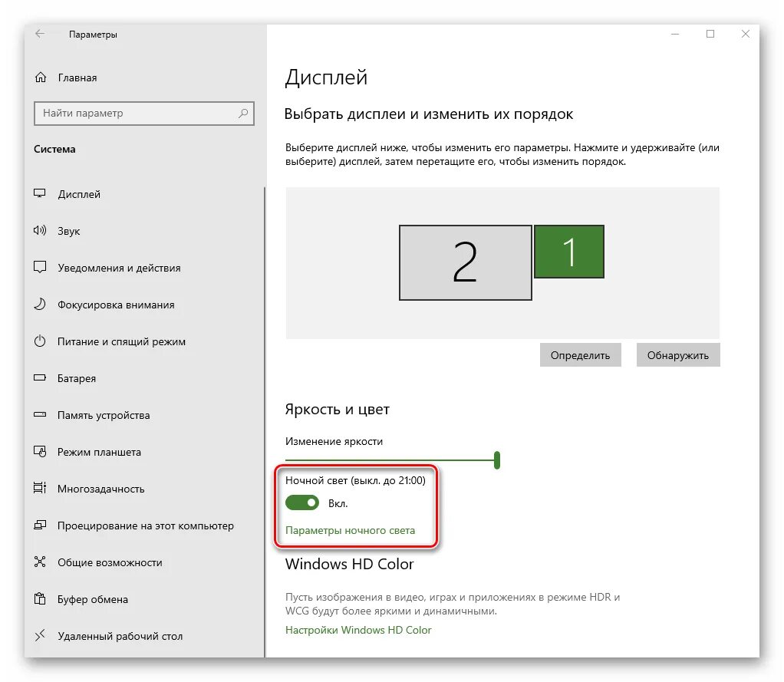
Task: Open Параметры ночного света link
Action: pos(350,530)
